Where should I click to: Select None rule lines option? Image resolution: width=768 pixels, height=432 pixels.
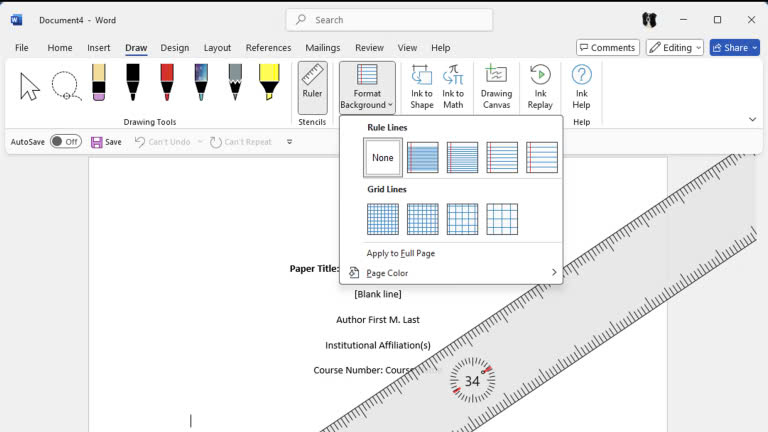[x=383, y=157]
